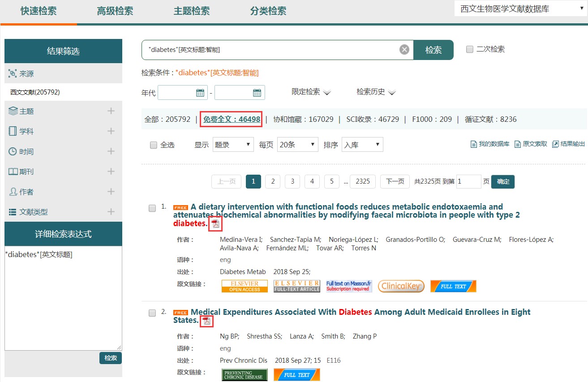This screenshot has height=382, width=588.
Task: Open the Preventing Chronic Disease link icon
Action: 245,374
